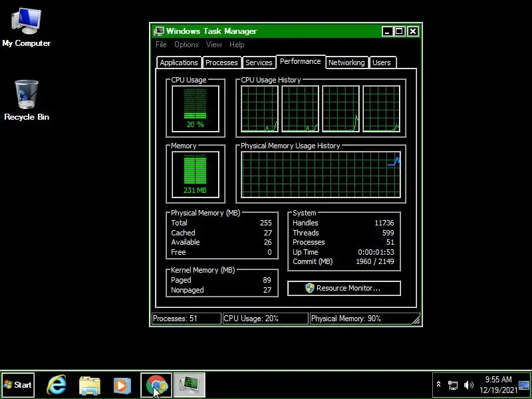Open the Recycle Bin desktop icon
This screenshot has width=532, height=399.
point(27,100)
